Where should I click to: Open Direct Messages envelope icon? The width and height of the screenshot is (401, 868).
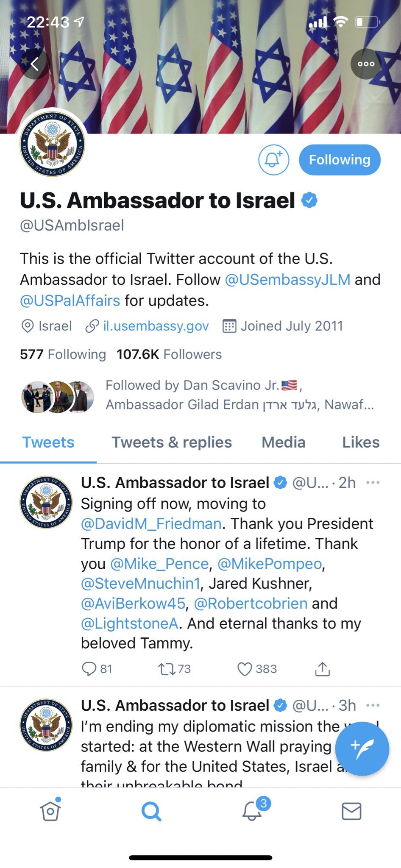coord(351,811)
